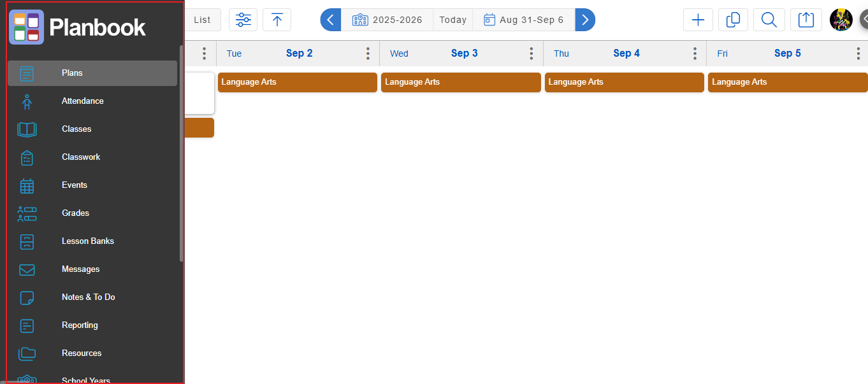This screenshot has width=868, height=384.
Task: Click the sidebar vertical scrollbar
Action: [x=181, y=153]
